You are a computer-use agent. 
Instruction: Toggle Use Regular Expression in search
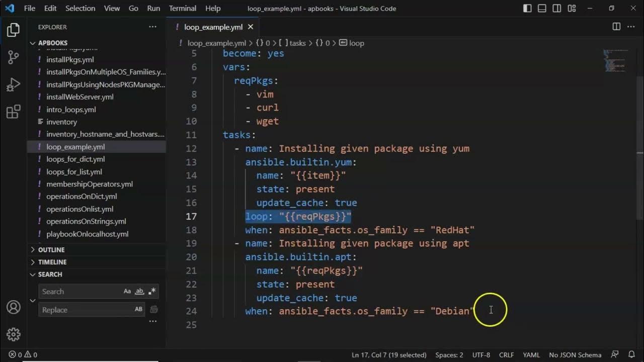(x=152, y=291)
